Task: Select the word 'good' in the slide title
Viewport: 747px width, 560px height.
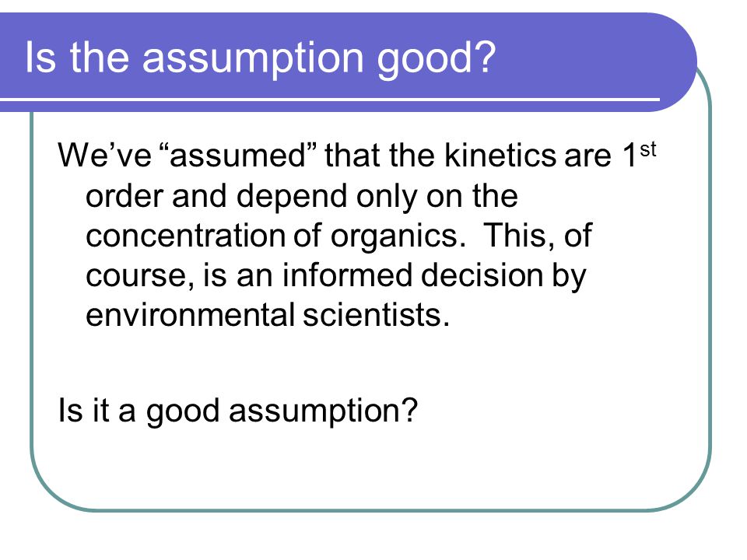Action: tap(436, 60)
